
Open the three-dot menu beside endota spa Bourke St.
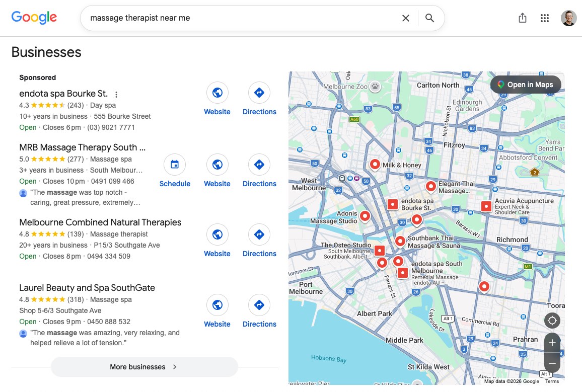[x=116, y=95]
